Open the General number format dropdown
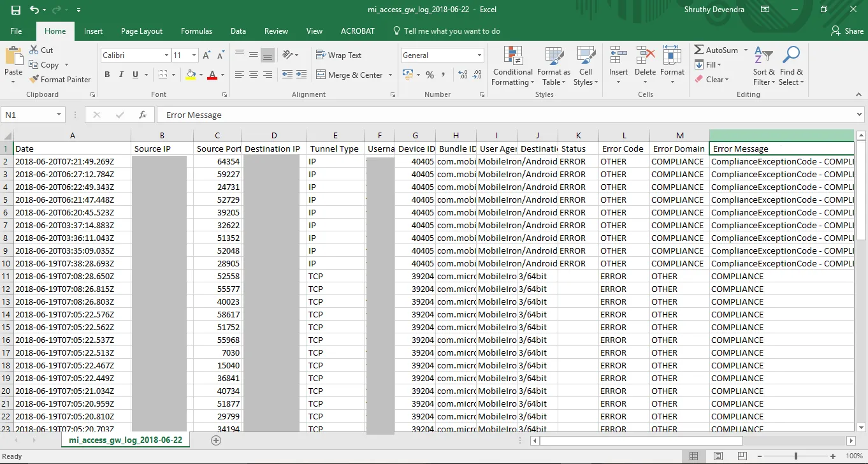Screen dimensions: 868x464 coord(479,55)
